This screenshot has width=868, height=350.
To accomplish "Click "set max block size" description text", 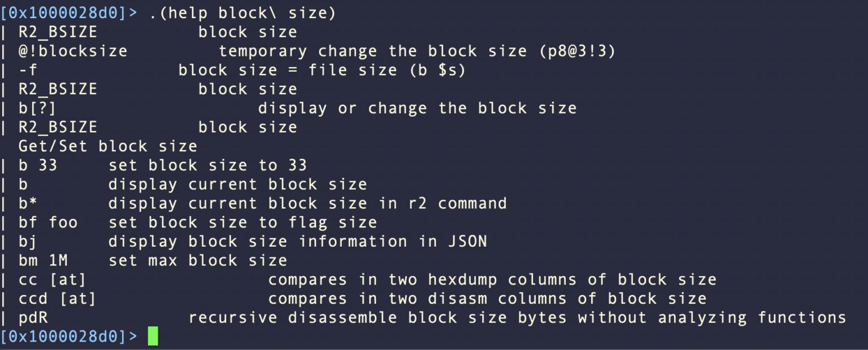I will coord(198,261).
